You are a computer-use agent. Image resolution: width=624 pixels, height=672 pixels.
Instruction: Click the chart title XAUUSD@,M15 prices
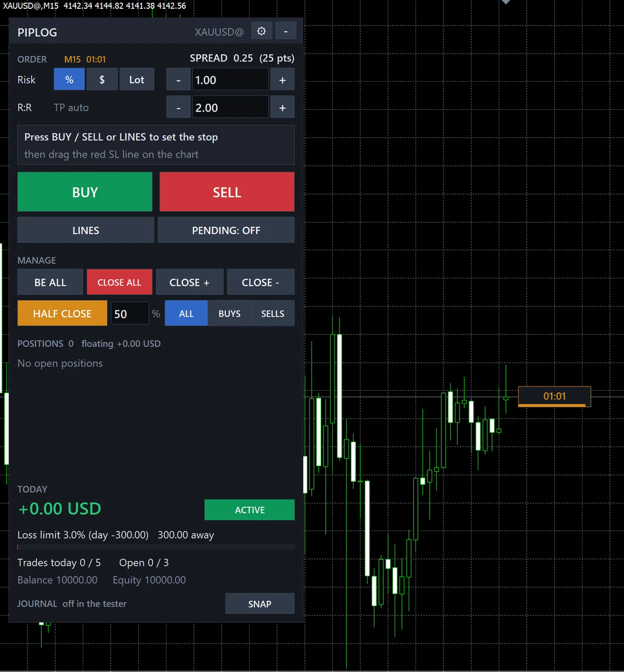click(94, 6)
